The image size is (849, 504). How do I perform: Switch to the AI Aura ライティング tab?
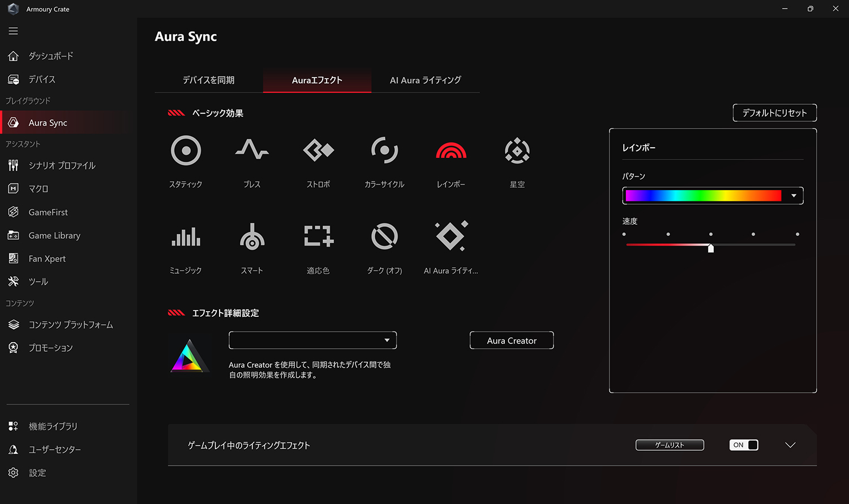[425, 80]
